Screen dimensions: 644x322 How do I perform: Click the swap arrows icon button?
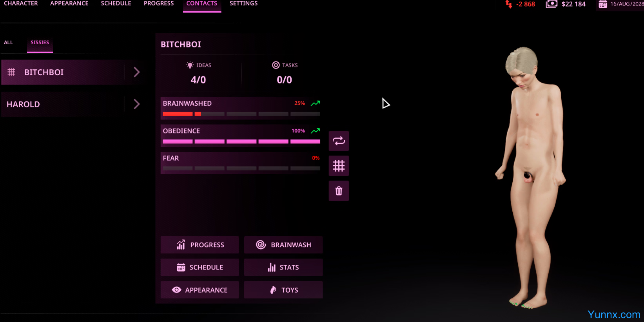tap(339, 141)
